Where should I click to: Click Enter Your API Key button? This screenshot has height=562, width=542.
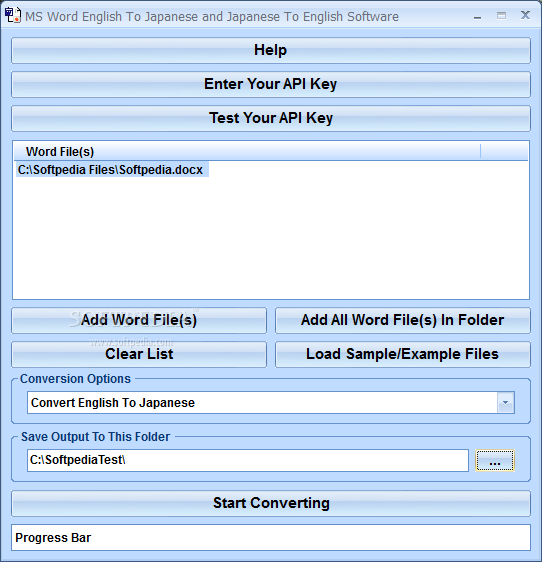[271, 85]
